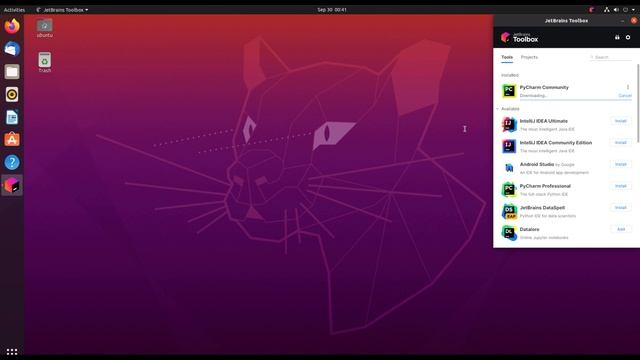Click the PyCharm Community icon
The width and height of the screenshot is (640, 360).
click(509, 91)
